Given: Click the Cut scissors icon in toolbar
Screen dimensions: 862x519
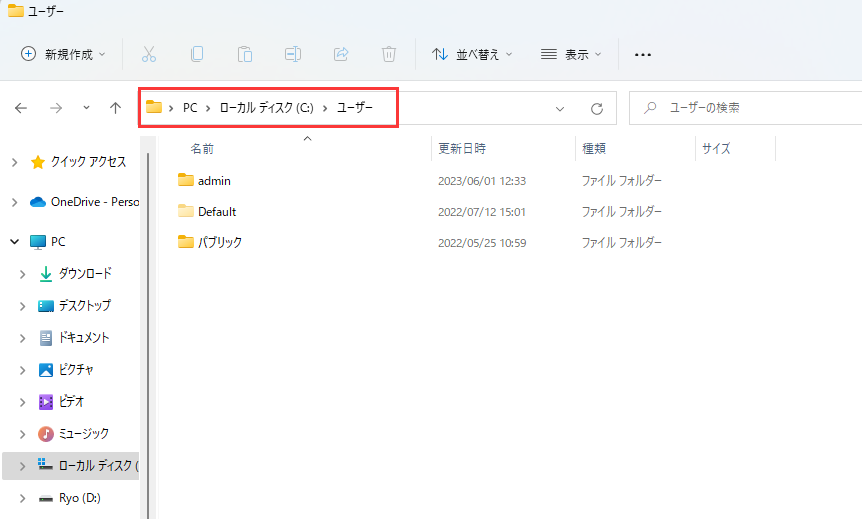Looking at the screenshot, I should [149, 54].
